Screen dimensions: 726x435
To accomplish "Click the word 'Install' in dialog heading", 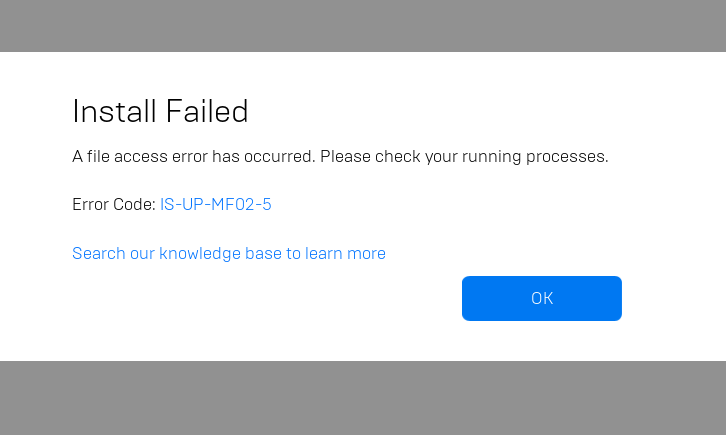I will tap(114, 112).
